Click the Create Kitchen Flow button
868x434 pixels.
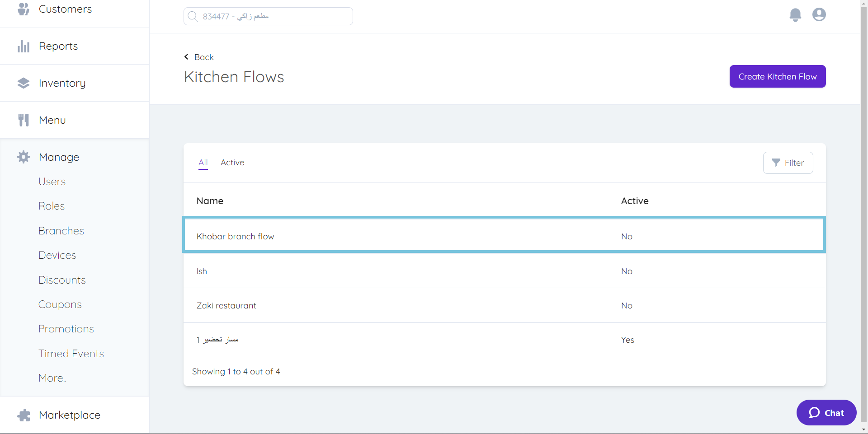777,76
